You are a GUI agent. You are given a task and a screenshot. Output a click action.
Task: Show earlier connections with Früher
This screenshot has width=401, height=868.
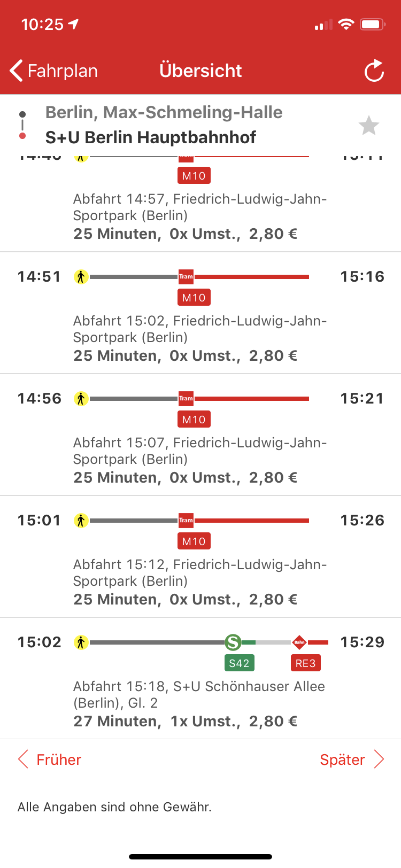coord(50,759)
